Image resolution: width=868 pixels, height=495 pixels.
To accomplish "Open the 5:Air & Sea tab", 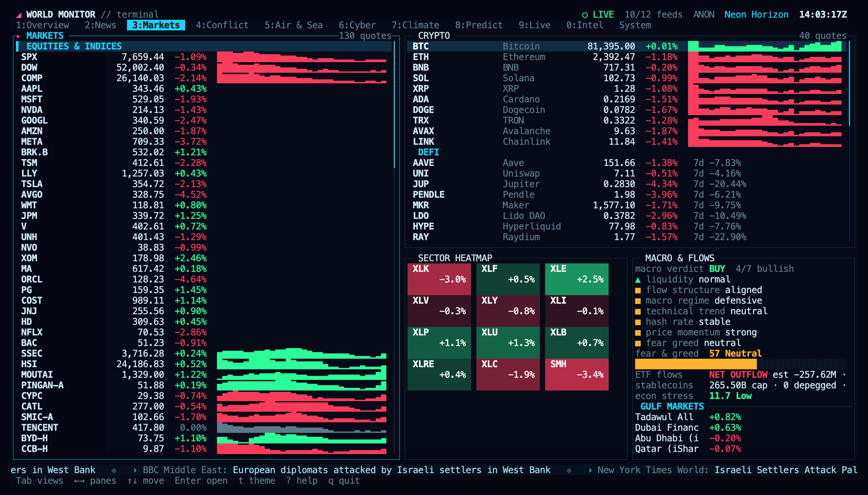I will pyautogui.click(x=294, y=25).
